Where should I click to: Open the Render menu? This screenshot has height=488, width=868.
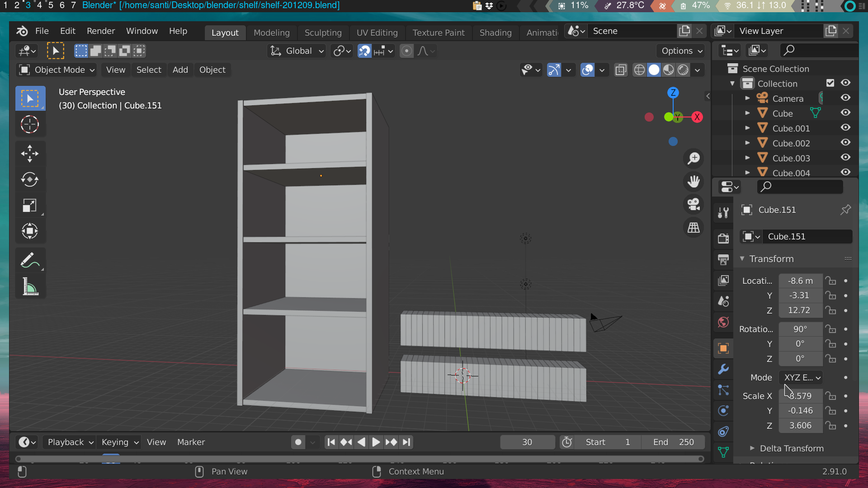click(100, 31)
